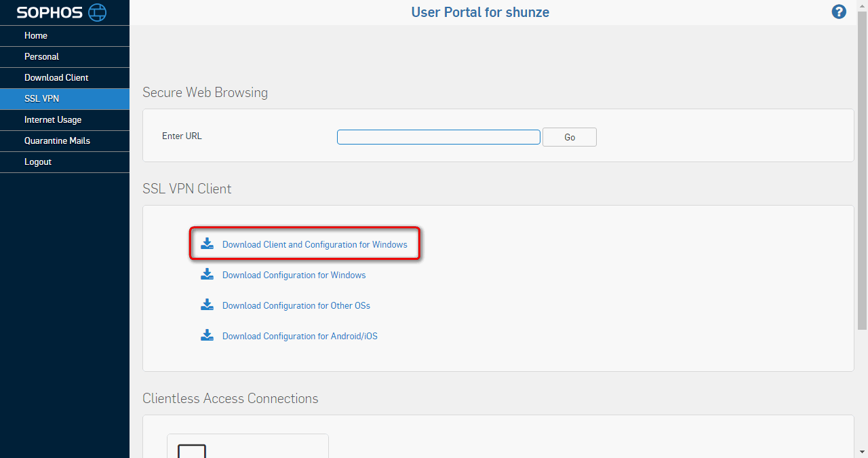Click download icon beside Download Configuration for Windows

(208, 274)
